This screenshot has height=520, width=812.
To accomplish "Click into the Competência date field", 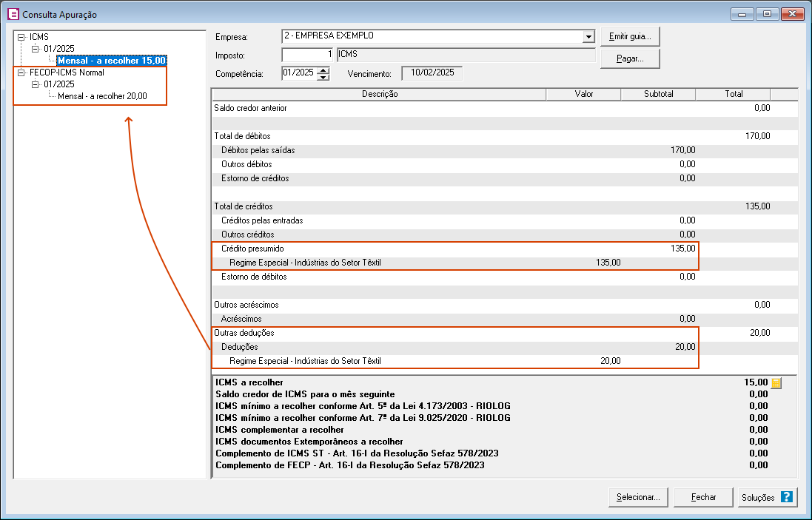I will click(x=298, y=73).
